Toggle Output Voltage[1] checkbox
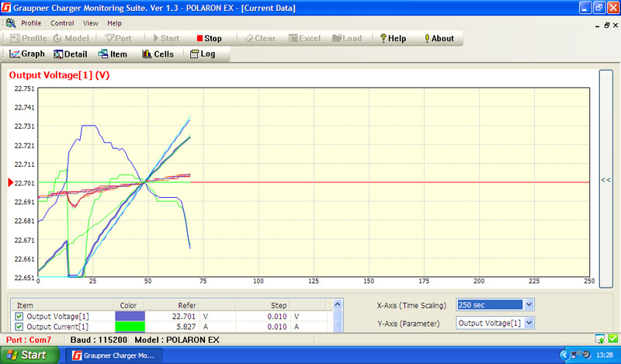This screenshot has height=364, width=621. 19,316
